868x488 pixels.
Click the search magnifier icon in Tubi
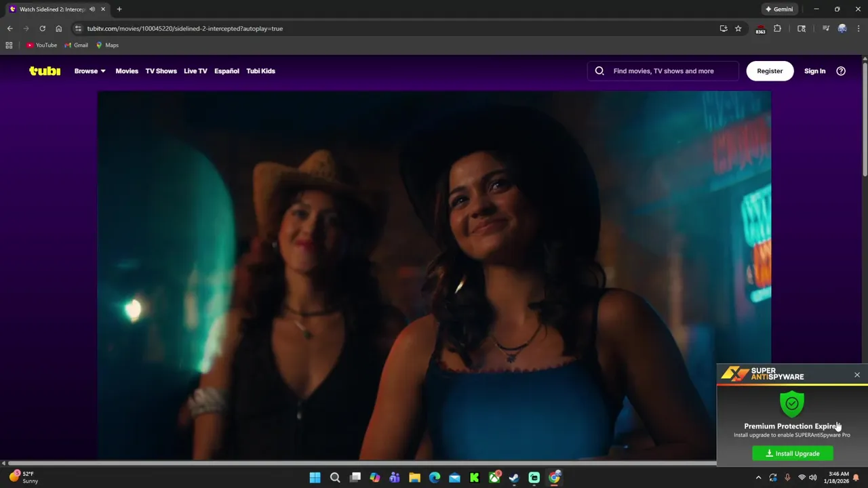click(x=599, y=70)
